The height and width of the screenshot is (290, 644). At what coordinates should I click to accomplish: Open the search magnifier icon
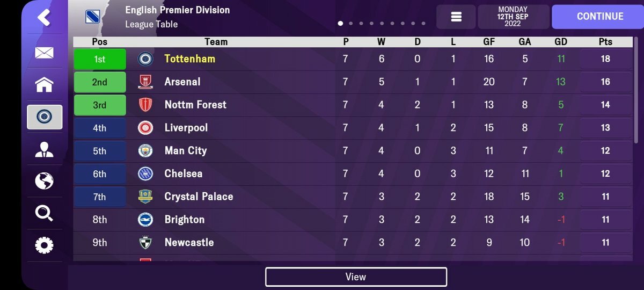45,213
